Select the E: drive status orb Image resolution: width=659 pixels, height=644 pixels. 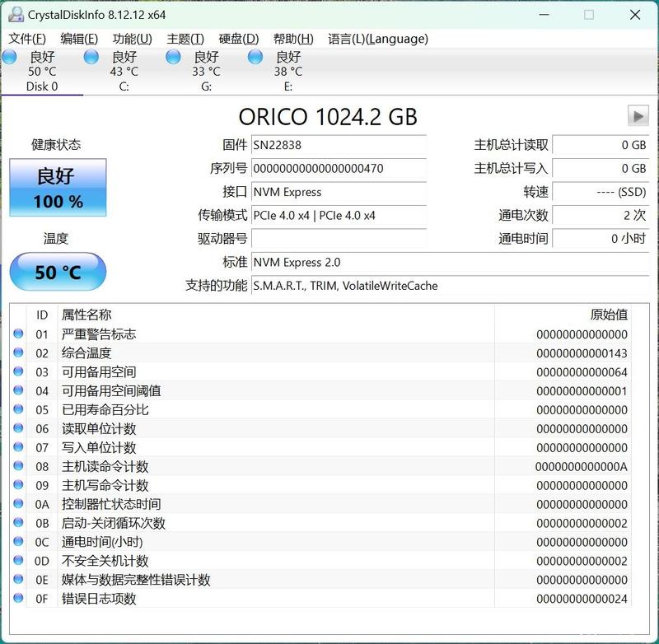tap(255, 57)
